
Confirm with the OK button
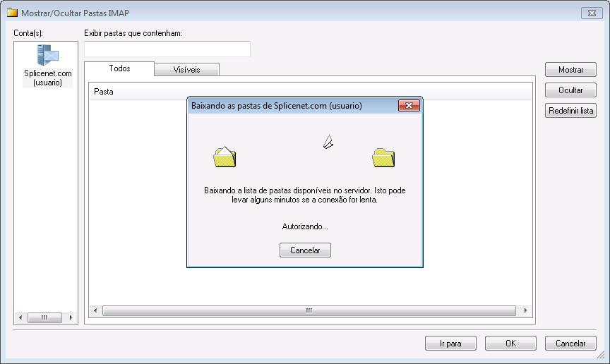coord(510,344)
